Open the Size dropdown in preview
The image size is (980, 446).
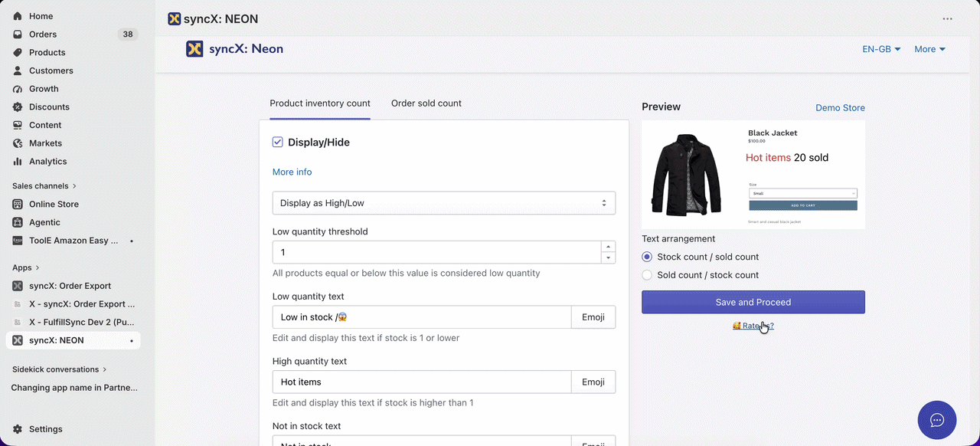tap(802, 193)
